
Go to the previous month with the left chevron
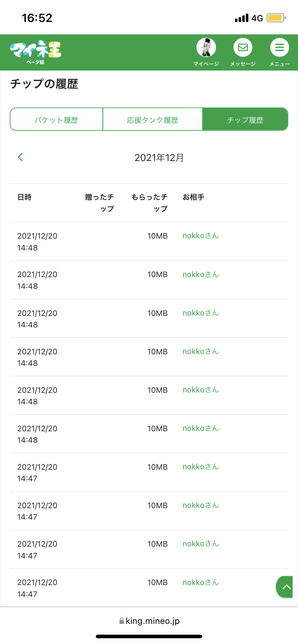tap(21, 157)
